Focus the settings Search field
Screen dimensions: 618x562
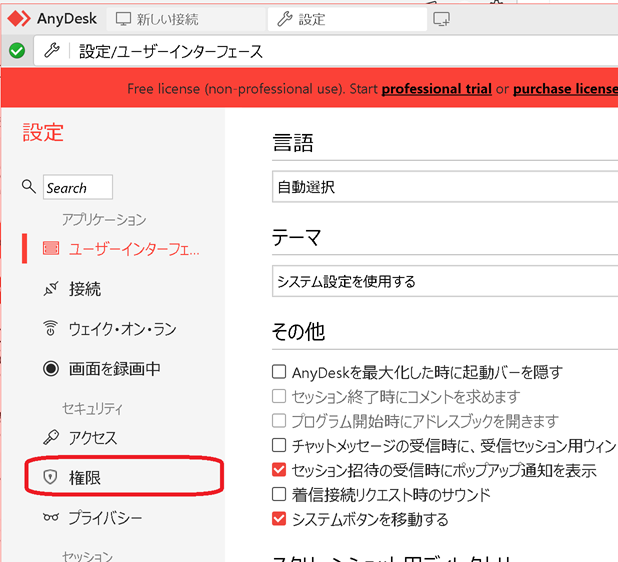[x=78, y=187]
